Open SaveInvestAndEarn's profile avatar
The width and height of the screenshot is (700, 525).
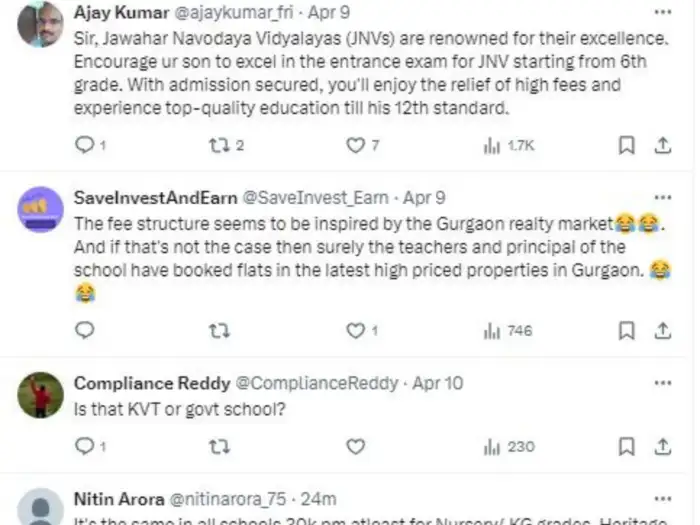41,211
